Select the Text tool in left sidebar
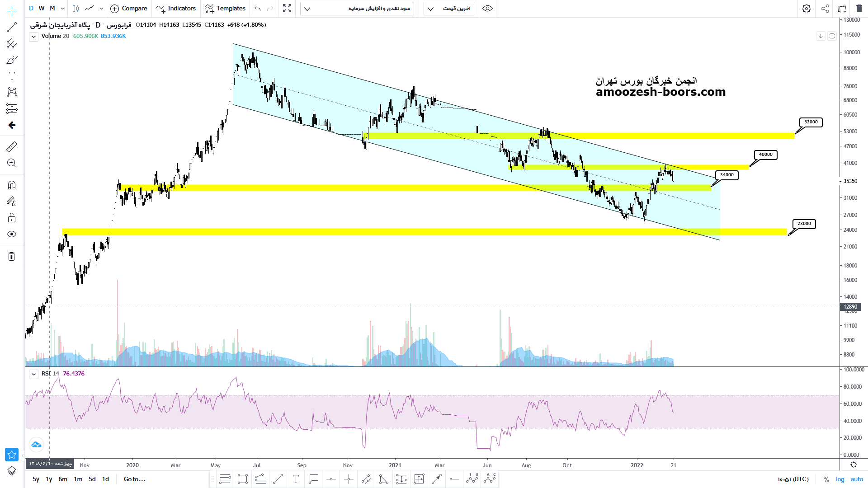This screenshot has height=488, width=868. click(x=12, y=76)
